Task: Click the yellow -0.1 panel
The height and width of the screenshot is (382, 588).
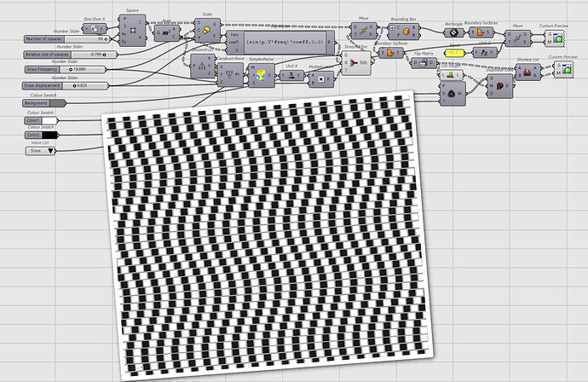Action: [454, 53]
